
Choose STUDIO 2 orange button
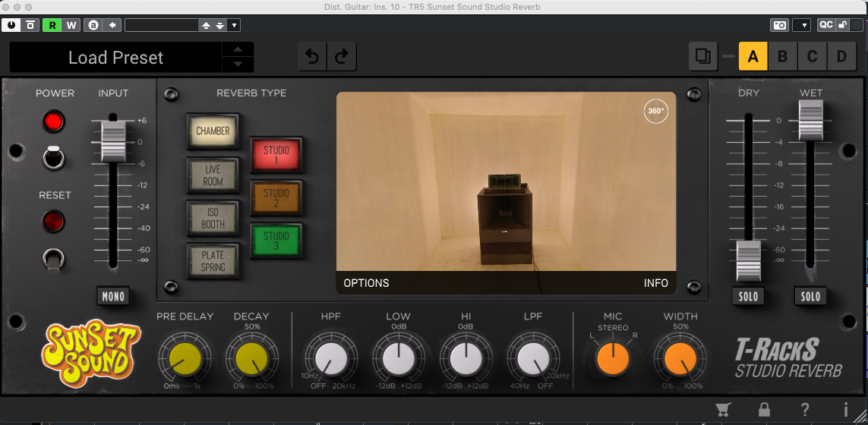coord(276,197)
